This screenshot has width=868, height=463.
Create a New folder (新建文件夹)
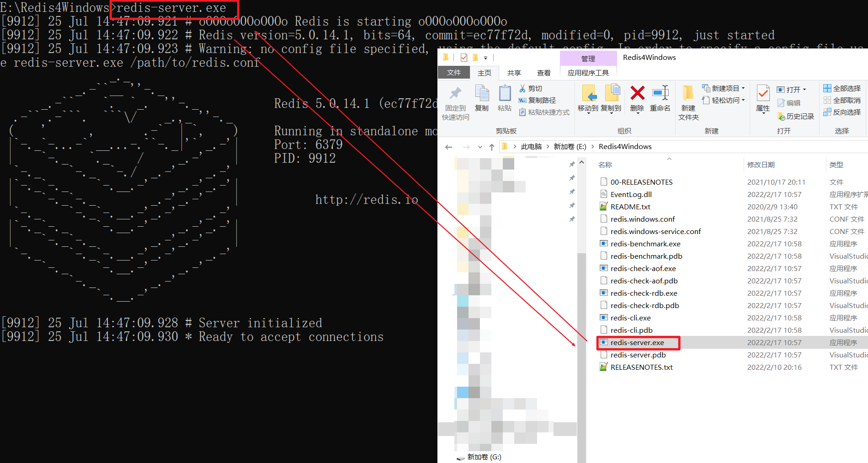(688, 102)
